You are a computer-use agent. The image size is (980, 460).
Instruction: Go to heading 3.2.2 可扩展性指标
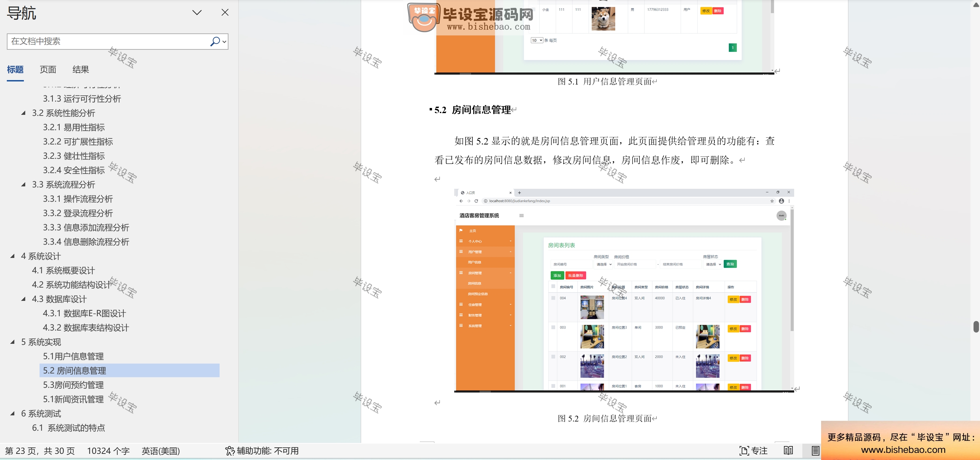point(78,142)
